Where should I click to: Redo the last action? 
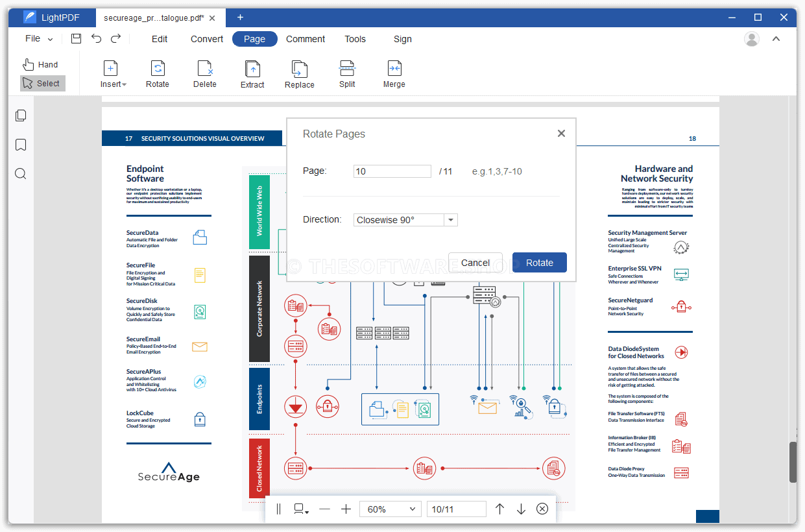click(x=115, y=39)
